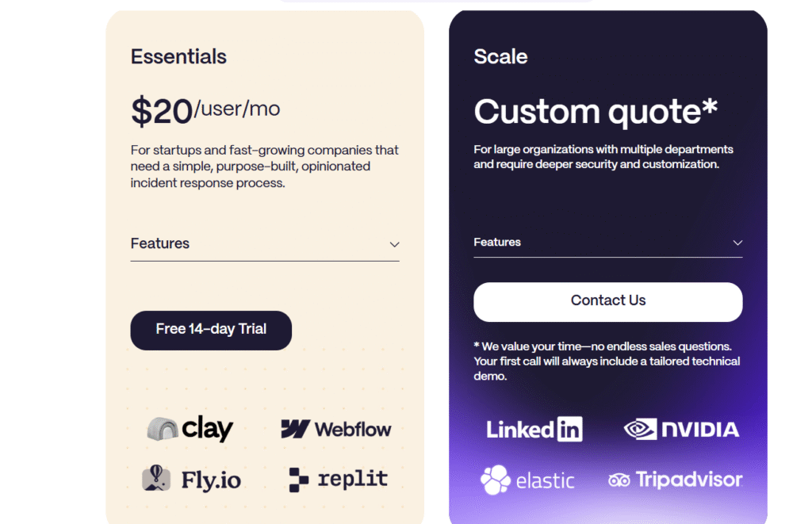Select the Scale plan heading
Viewport: 812px width, 524px height.
501,56
